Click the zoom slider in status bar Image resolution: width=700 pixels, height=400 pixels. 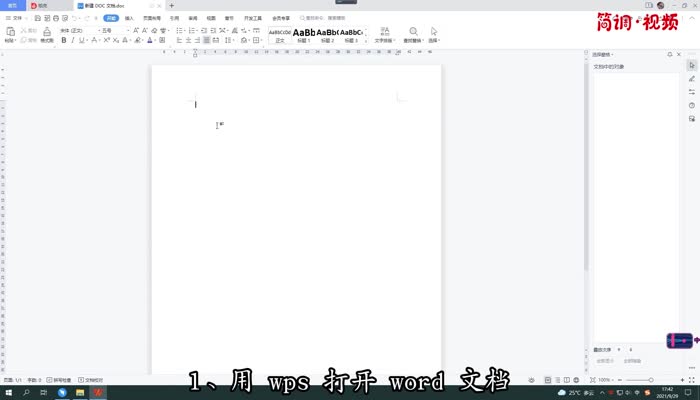[x=651, y=380]
